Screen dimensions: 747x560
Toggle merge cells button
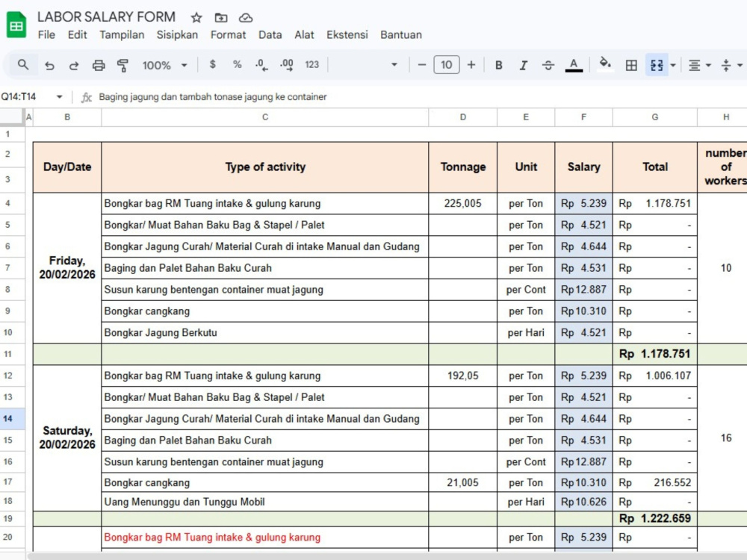point(657,65)
